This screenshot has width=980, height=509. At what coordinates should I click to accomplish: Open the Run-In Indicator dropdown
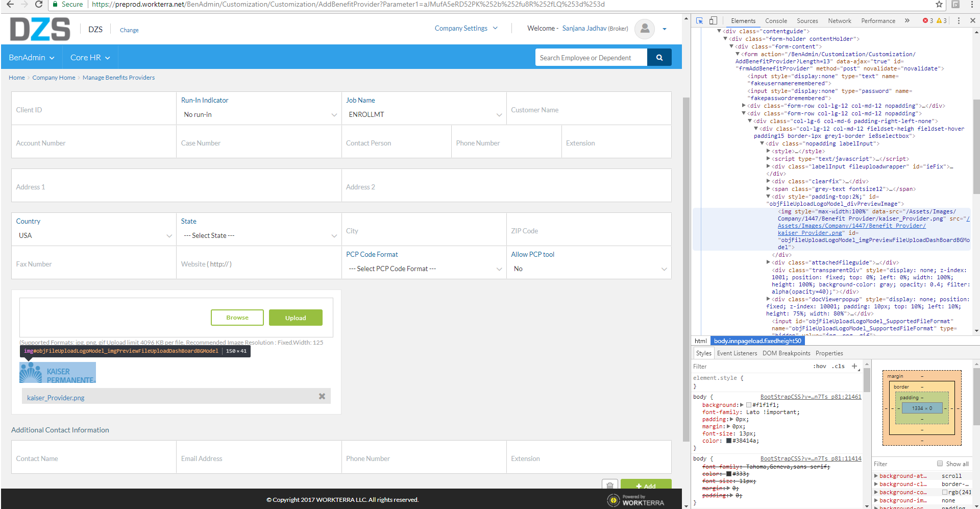tap(259, 114)
